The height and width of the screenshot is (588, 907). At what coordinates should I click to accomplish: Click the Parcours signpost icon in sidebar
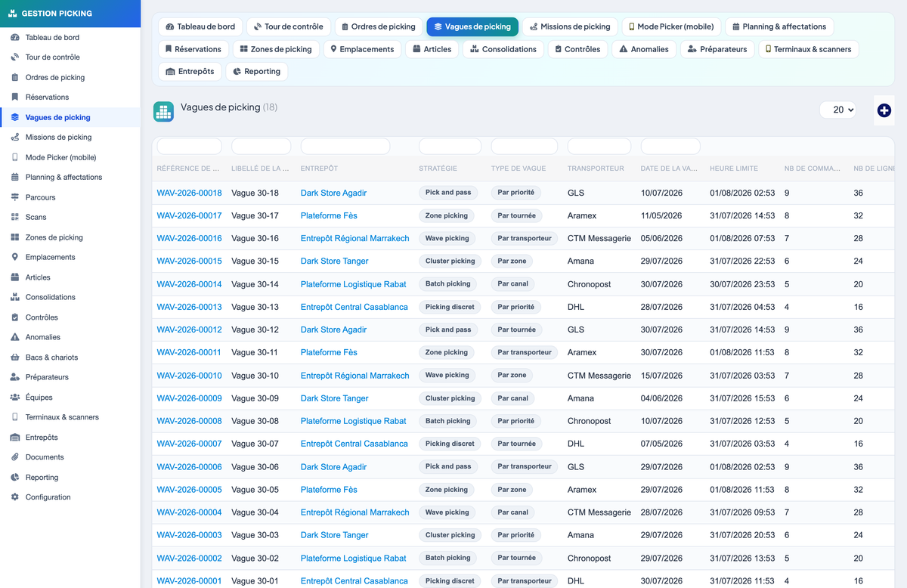click(15, 197)
